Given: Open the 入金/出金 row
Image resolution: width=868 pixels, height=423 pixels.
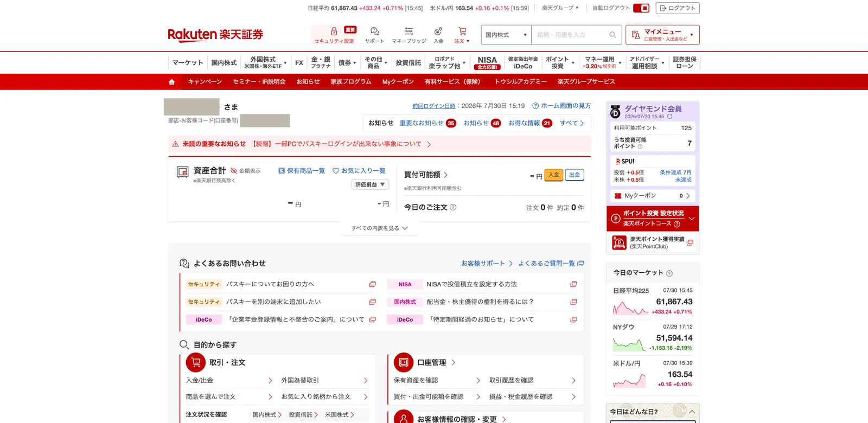Looking at the screenshot, I should coord(229,381).
